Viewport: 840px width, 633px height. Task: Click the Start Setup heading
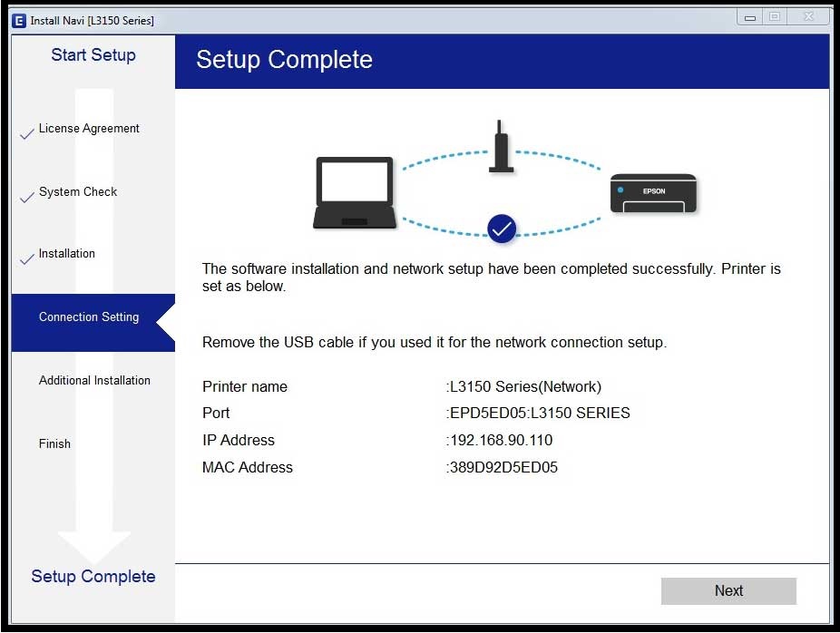(93, 54)
